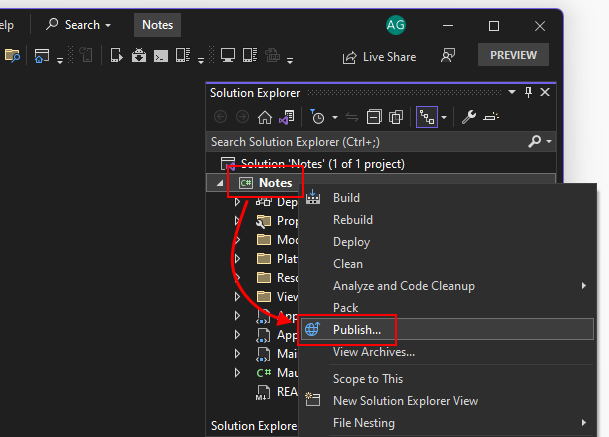Open the Android Device Manager icon

pos(117,56)
